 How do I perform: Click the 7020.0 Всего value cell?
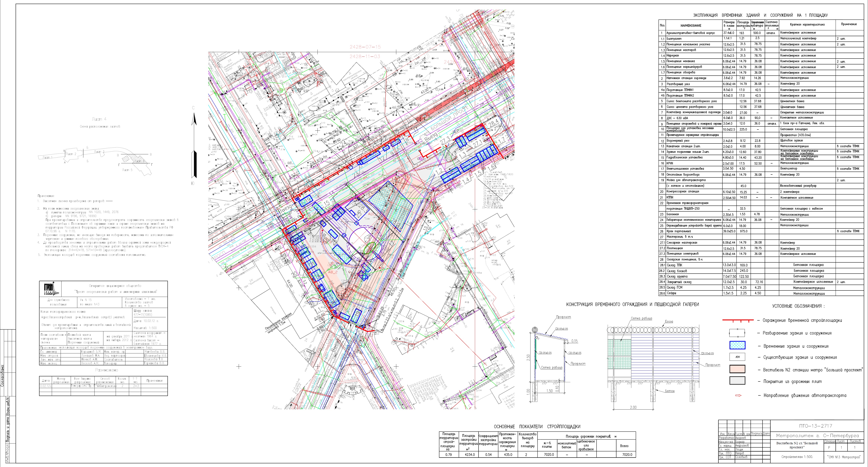(x=627, y=455)
